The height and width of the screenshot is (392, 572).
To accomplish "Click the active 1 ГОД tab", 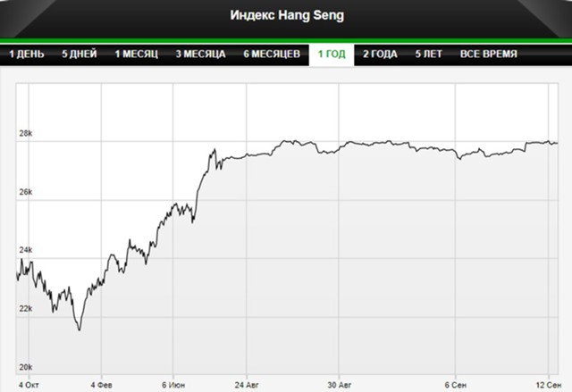I will (332, 54).
